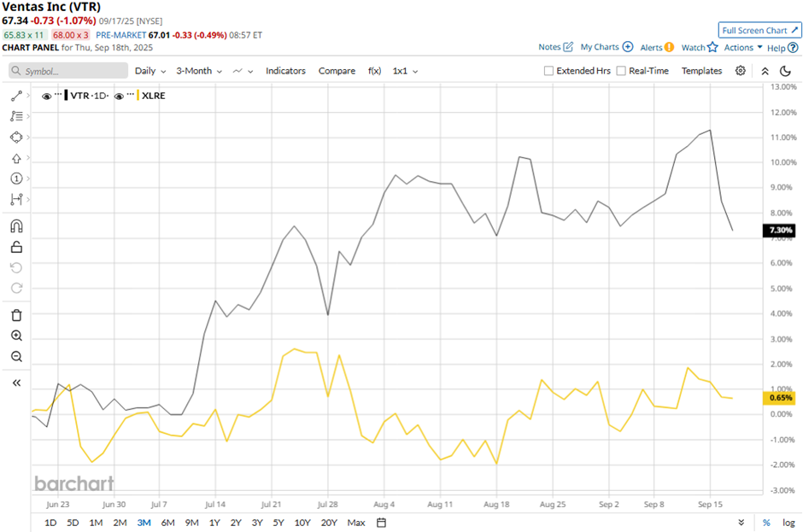The width and height of the screenshot is (803, 532).
Task: Click the XLRE yellow color swatch
Action: [138, 96]
